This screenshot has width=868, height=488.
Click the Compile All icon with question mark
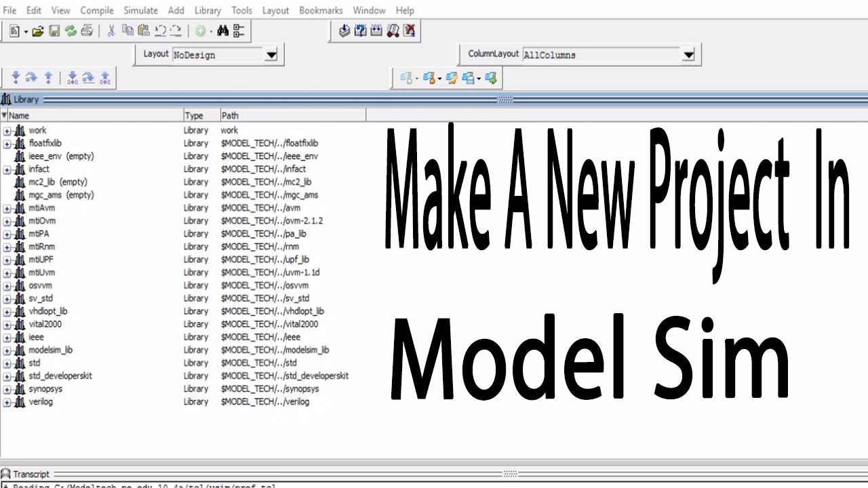(x=361, y=30)
